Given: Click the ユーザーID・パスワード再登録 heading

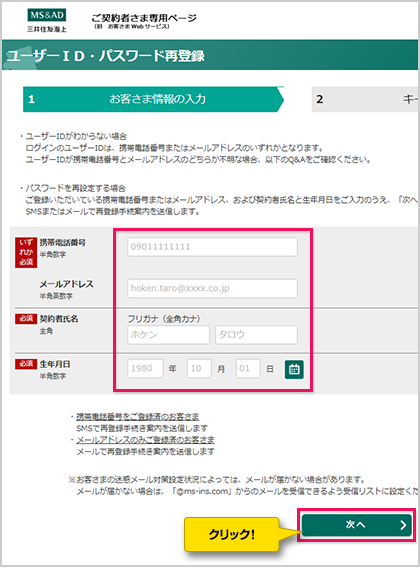Looking at the screenshot, I should (x=105, y=56).
